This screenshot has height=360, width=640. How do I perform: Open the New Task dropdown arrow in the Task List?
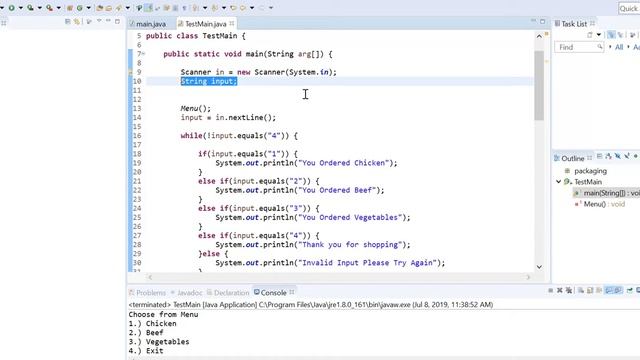[599, 35]
